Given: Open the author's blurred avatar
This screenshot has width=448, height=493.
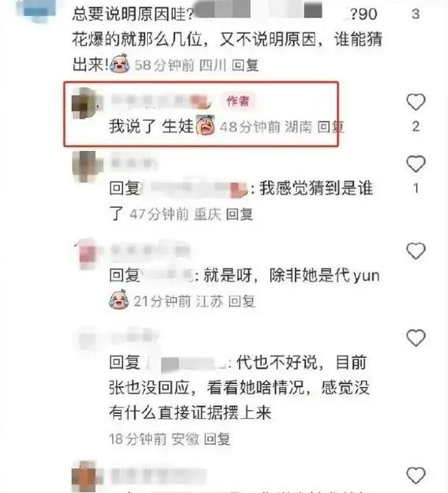Looking at the screenshot, I should (86, 103).
